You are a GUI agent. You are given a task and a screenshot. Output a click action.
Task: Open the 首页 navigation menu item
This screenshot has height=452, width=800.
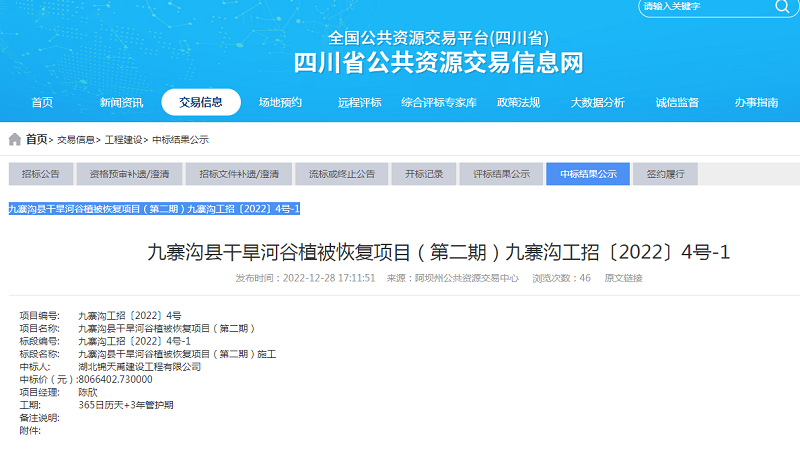point(42,102)
